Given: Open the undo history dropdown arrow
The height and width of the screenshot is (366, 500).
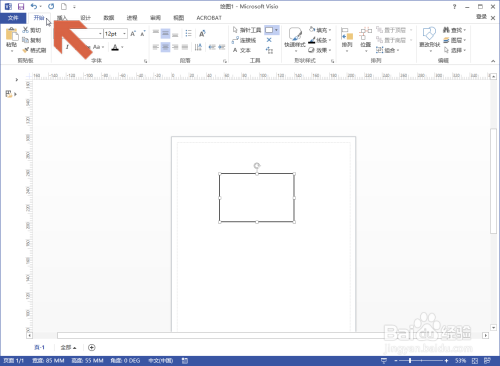Looking at the screenshot, I should (41, 7).
